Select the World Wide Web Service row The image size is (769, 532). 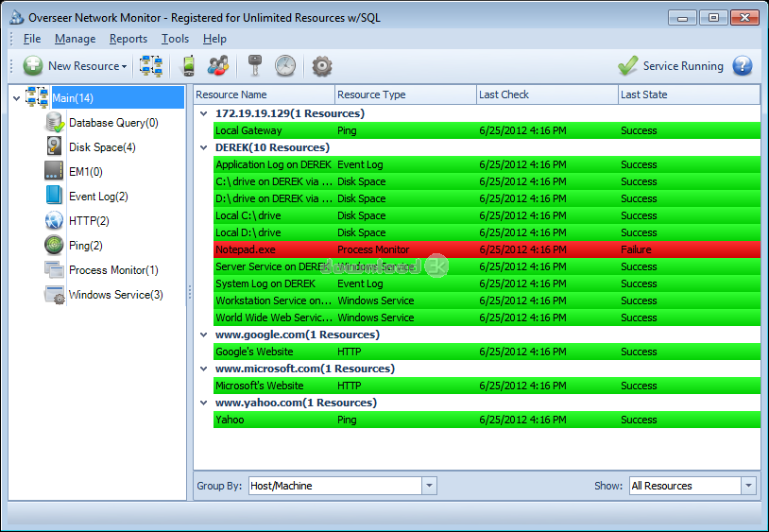coord(487,317)
